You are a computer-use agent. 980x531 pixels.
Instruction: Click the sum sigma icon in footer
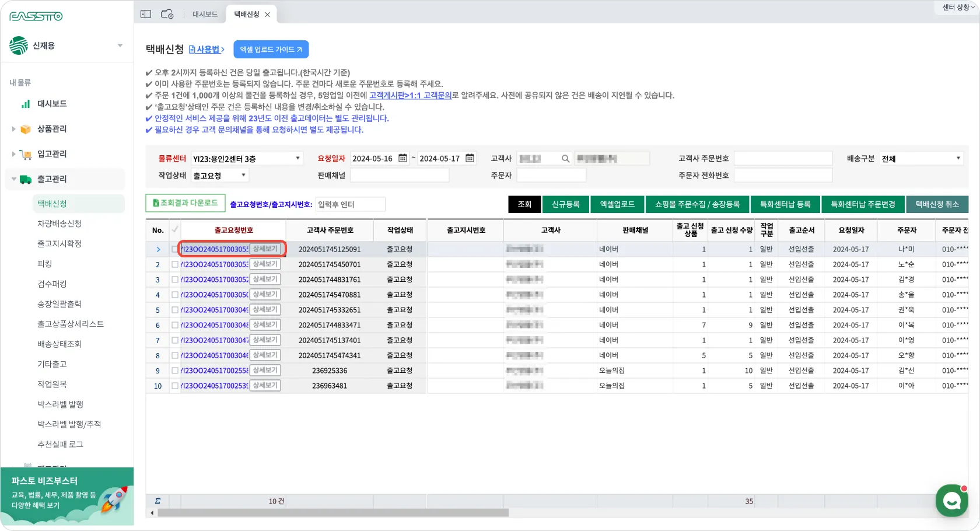tap(157, 501)
